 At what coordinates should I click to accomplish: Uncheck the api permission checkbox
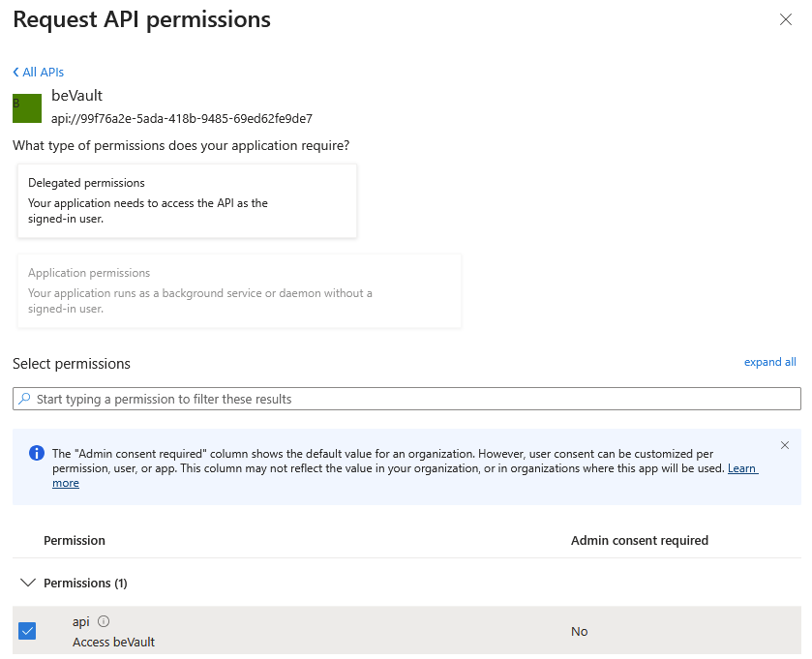click(x=27, y=631)
